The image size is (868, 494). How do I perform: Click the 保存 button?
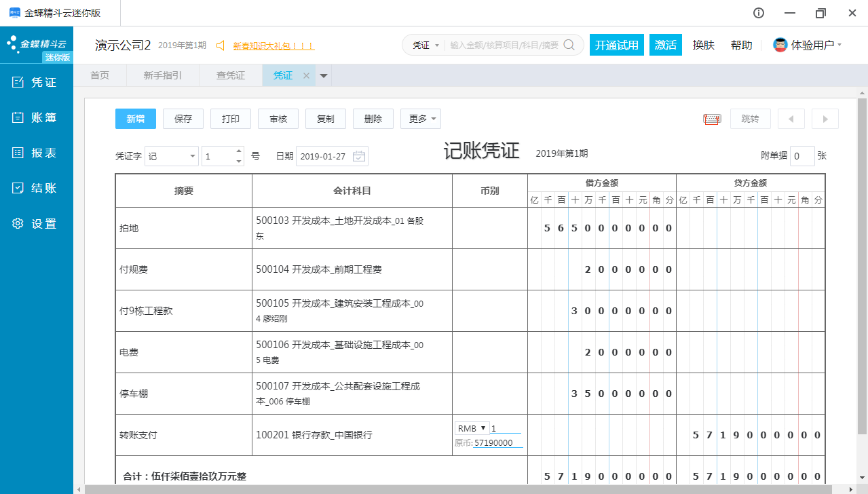click(x=183, y=119)
